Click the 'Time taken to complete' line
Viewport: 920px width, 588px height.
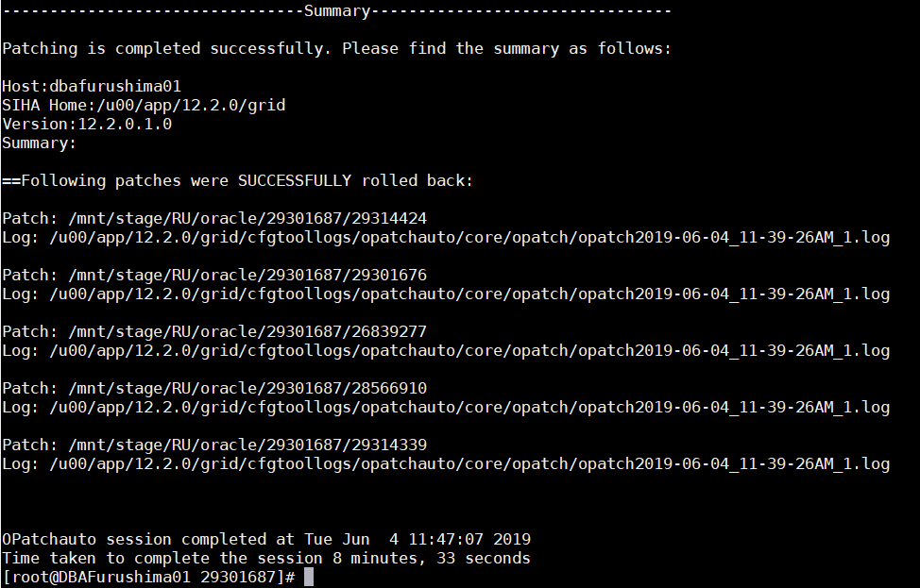(266, 558)
